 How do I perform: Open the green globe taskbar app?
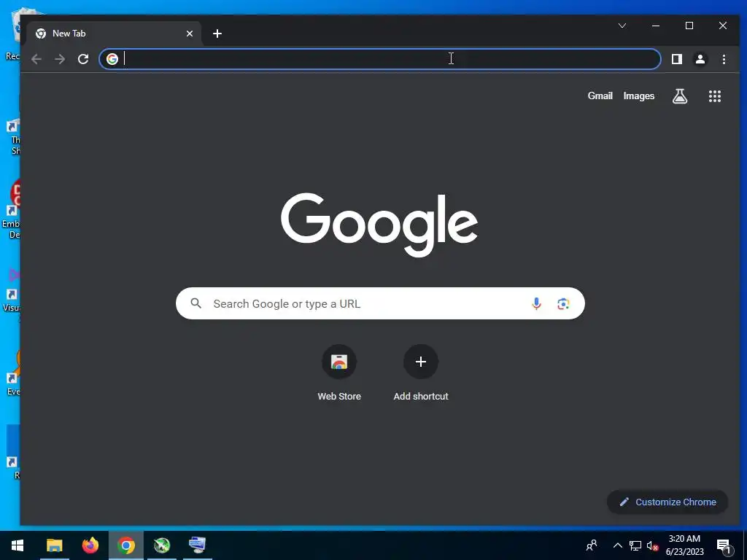[162, 545]
